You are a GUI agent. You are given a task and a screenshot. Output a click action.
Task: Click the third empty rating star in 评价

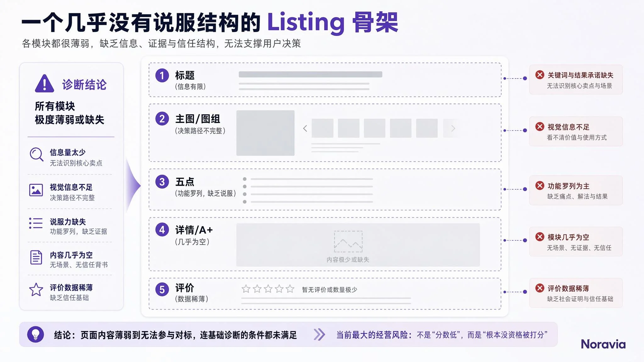click(268, 289)
